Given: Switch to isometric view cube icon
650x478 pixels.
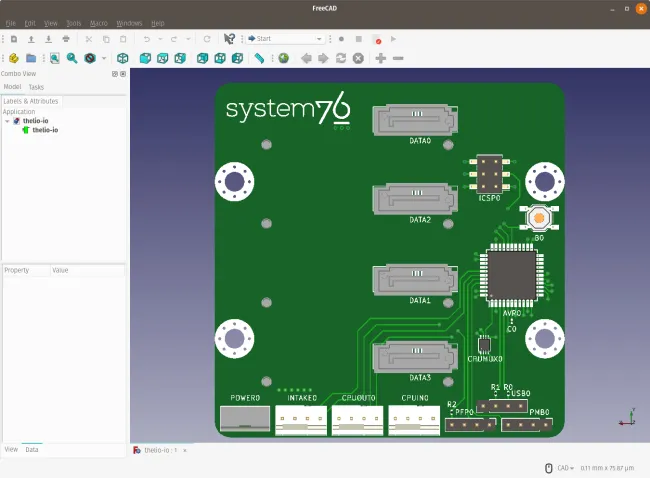Looking at the screenshot, I should (x=122, y=58).
